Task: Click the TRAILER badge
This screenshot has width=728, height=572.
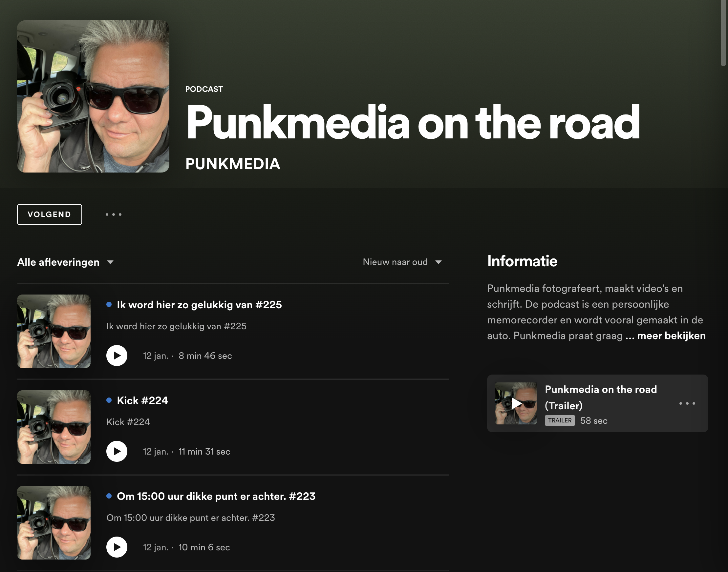Action: [560, 420]
